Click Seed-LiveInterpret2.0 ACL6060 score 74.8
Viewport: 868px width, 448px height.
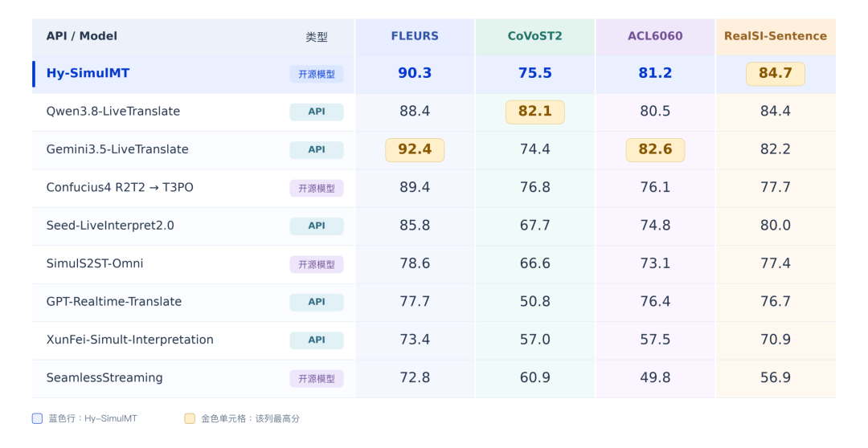655,226
